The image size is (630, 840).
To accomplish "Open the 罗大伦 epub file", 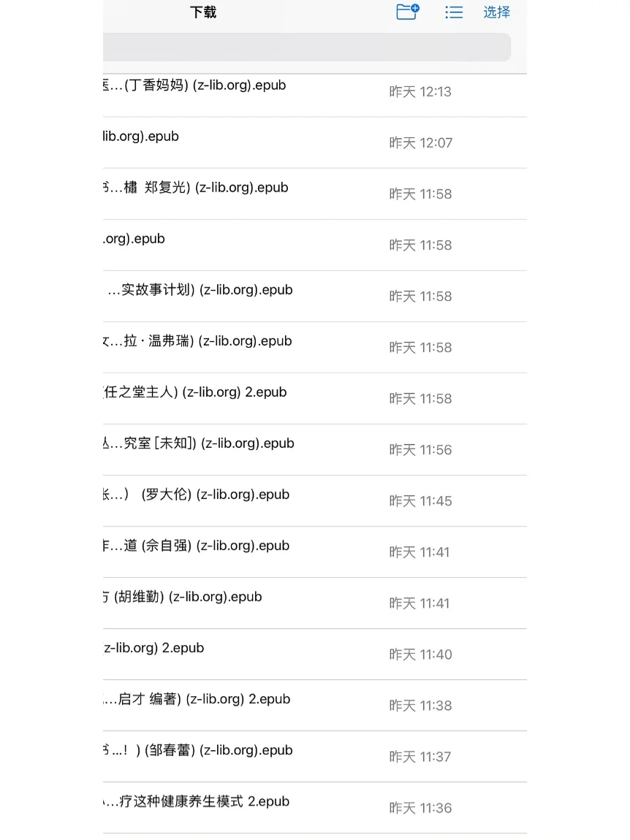I will [315, 501].
